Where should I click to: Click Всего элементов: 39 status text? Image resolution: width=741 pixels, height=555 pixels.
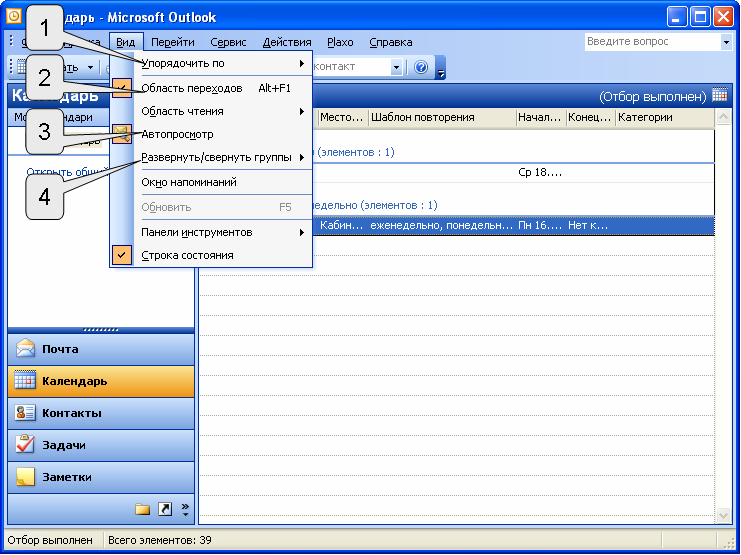[x=160, y=540]
